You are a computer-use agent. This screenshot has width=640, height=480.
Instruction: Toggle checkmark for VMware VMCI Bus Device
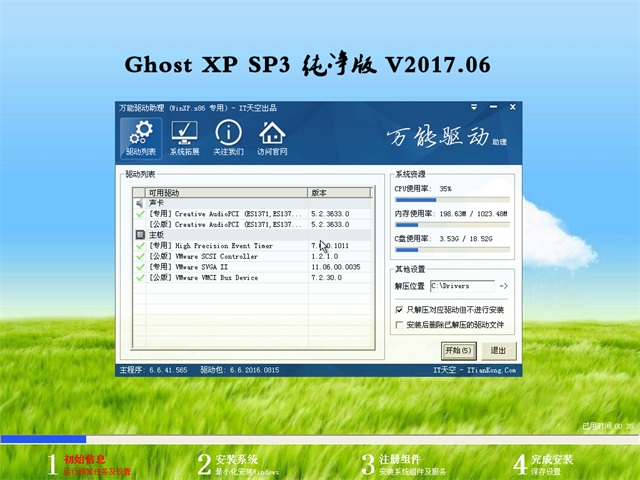click(x=140, y=278)
